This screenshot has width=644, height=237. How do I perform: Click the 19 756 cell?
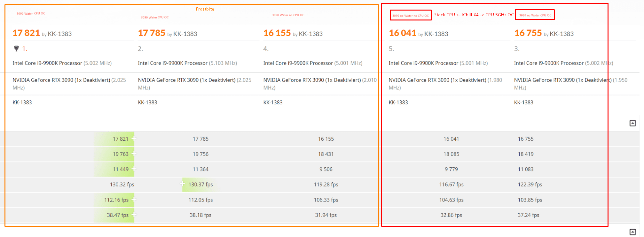tap(200, 154)
